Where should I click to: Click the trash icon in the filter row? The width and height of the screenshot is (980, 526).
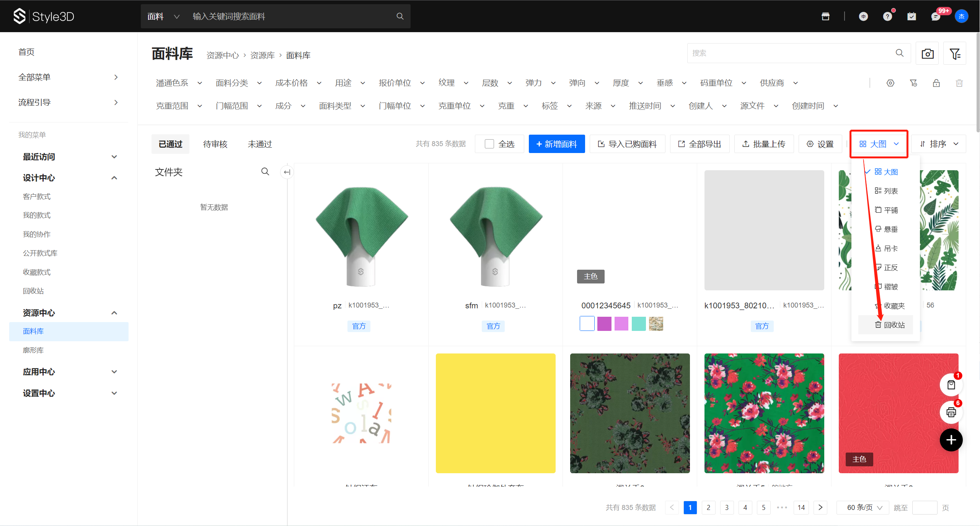tap(959, 83)
